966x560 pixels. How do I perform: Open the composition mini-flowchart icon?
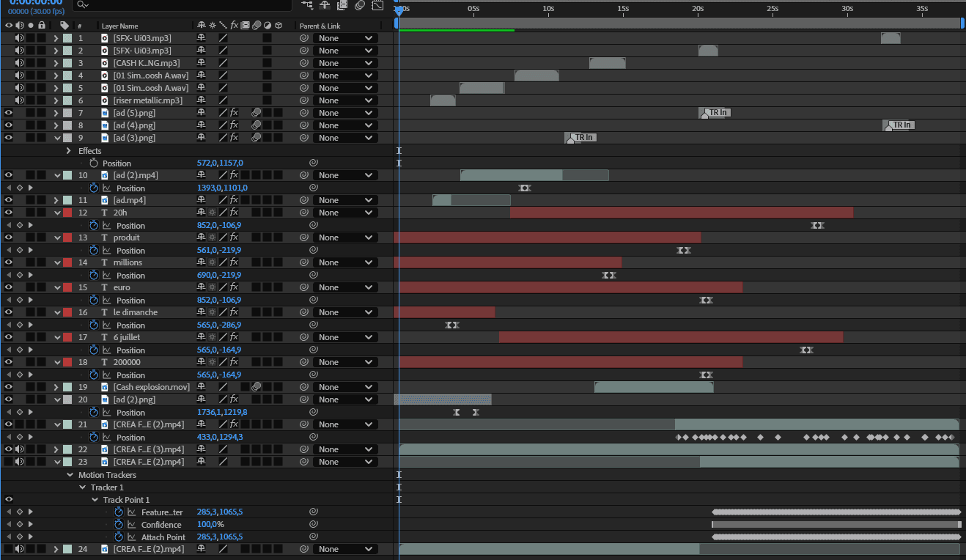pyautogui.click(x=307, y=5)
